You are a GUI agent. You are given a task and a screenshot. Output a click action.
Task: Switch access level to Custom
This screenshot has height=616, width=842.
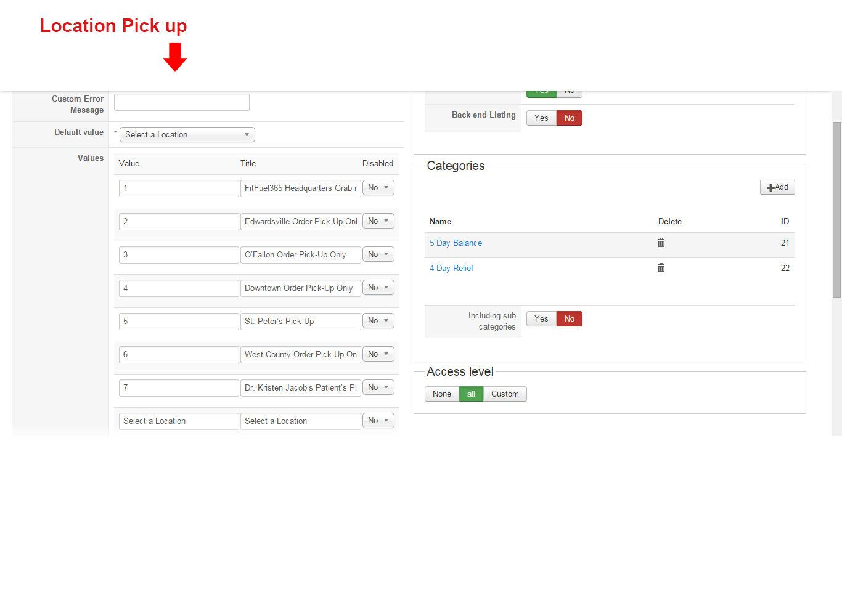tap(505, 394)
